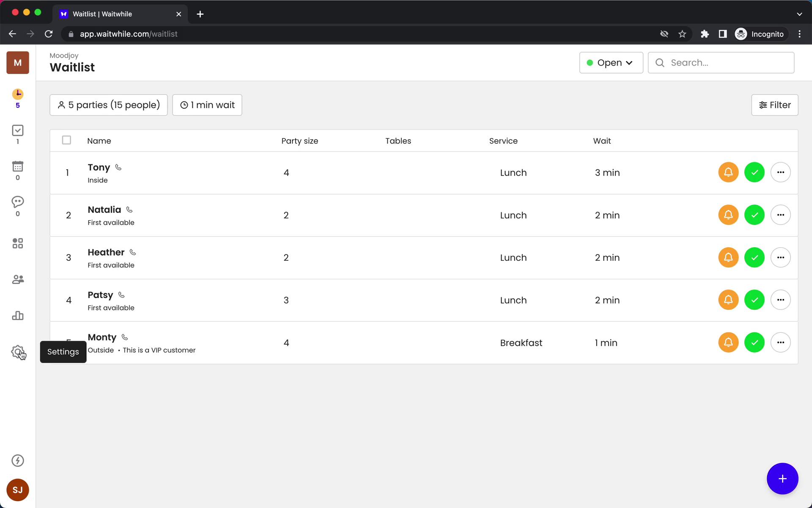812x508 pixels.
Task: Click the 'This is a VIP customer' note
Action: (x=159, y=350)
